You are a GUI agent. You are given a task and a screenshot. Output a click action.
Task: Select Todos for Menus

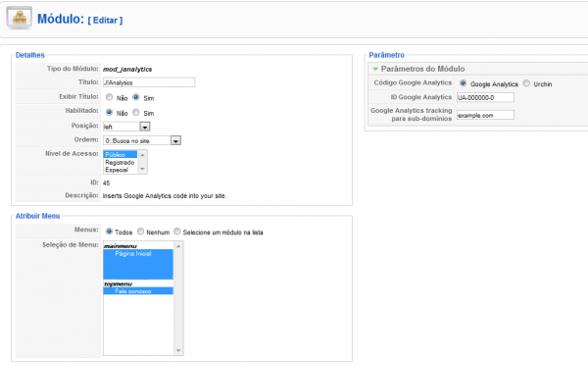click(x=109, y=232)
